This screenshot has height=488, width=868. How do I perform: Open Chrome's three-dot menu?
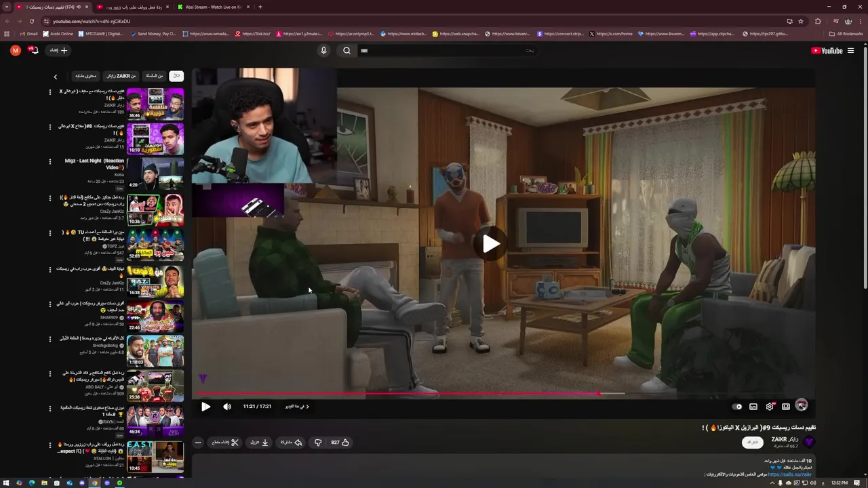tap(861, 21)
